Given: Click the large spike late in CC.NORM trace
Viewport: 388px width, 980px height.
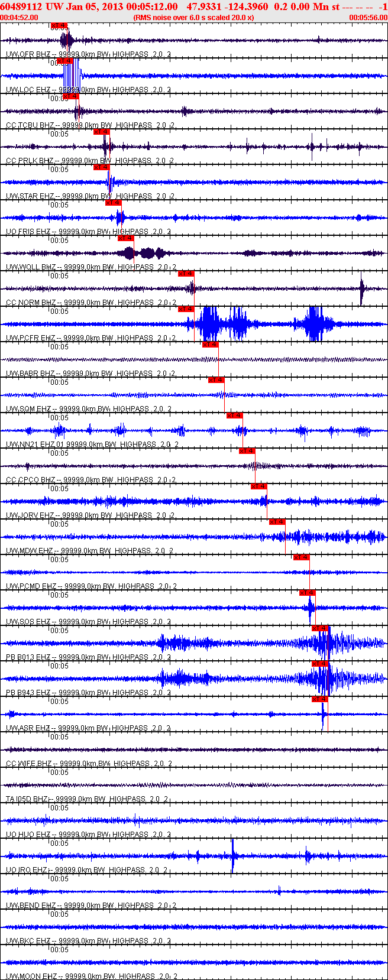Looking at the screenshot, I should 362,288.
